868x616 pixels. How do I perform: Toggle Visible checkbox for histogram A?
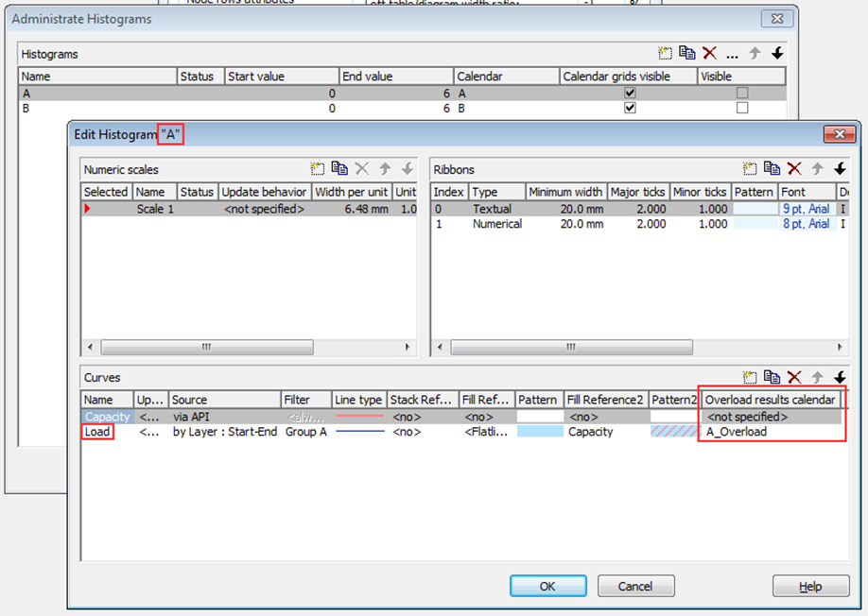(742, 93)
